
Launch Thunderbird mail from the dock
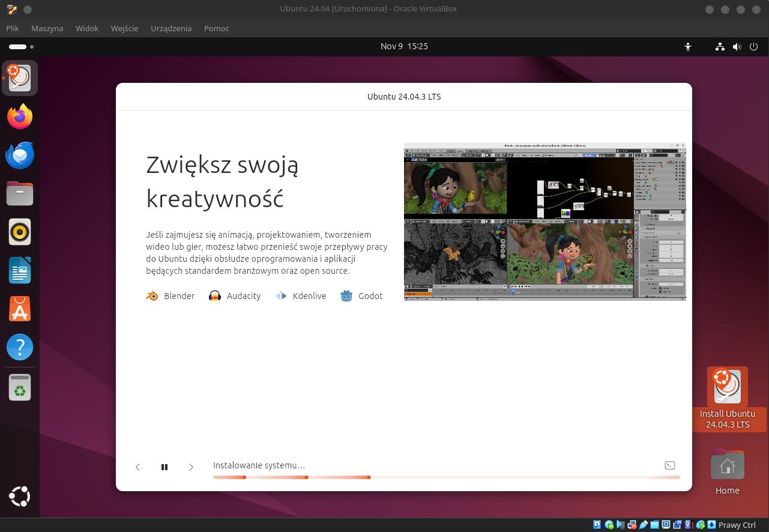click(20, 155)
